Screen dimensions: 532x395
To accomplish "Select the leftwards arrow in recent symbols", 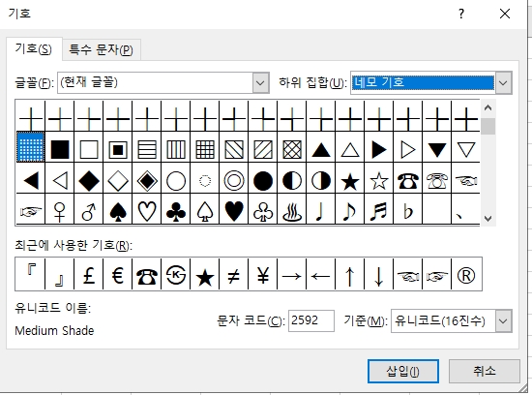I will click(321, 274).
